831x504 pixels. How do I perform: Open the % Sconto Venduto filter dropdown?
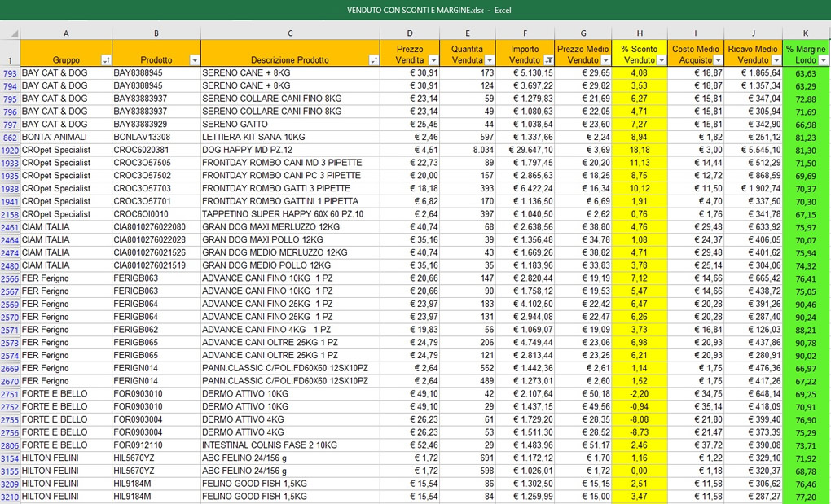coord(662,60)
